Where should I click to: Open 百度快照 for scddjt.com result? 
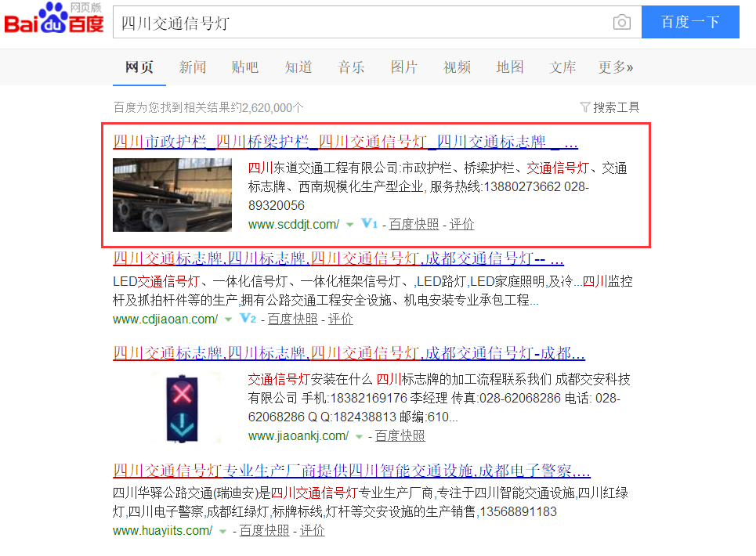point(414,224)
